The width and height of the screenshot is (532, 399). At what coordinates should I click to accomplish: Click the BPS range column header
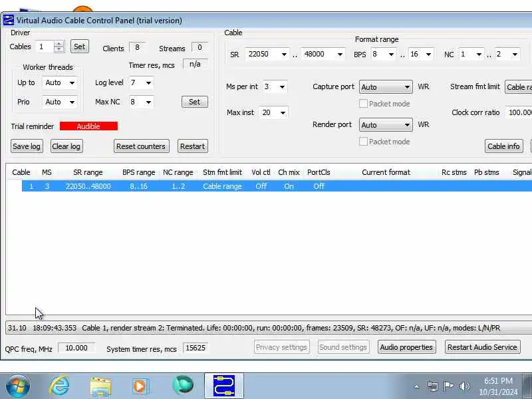point(139,172)
